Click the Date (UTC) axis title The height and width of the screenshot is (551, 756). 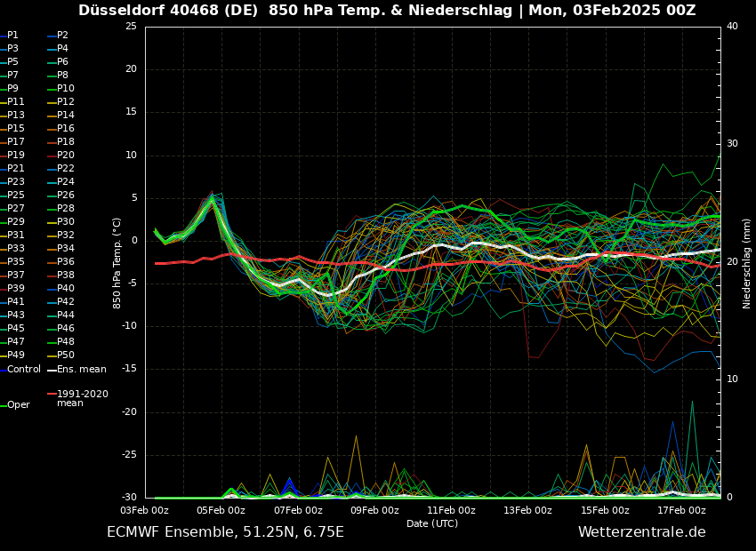tap(432, 523)
